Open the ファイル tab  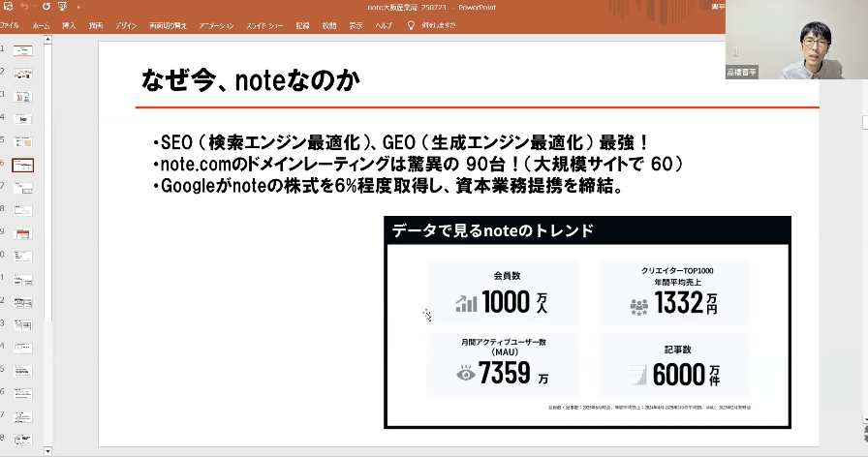coord(9,25)
